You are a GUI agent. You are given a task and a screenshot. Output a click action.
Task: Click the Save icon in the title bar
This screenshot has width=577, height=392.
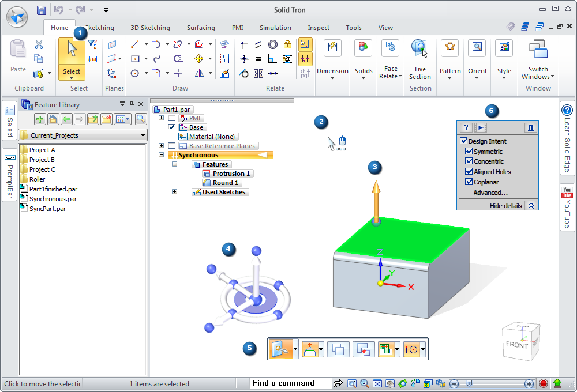tap(41, 10)
